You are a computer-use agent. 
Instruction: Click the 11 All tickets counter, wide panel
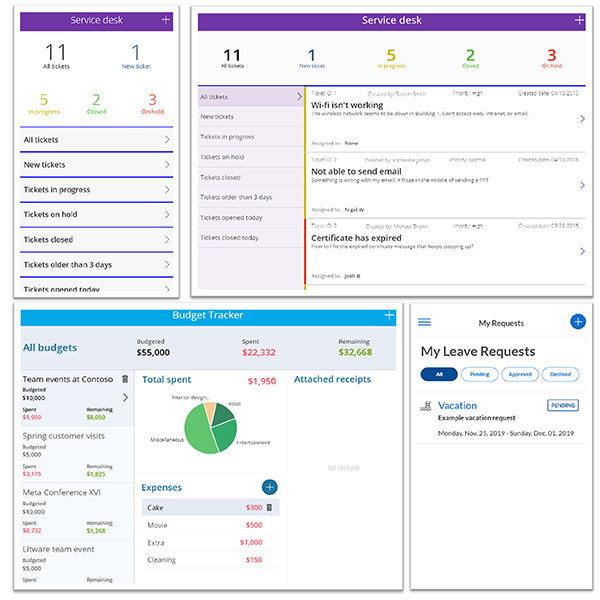232,58
